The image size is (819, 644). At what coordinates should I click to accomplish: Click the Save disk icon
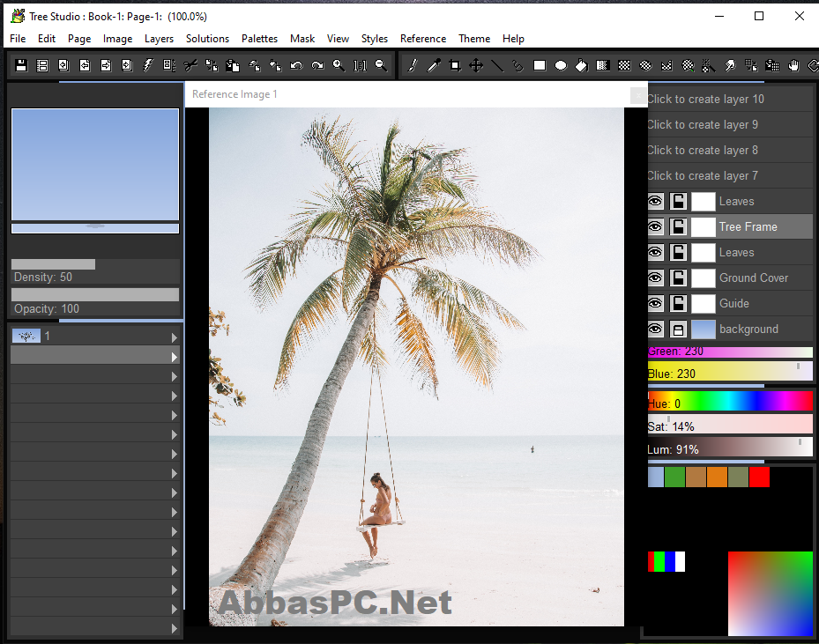[x=21, y=65]
